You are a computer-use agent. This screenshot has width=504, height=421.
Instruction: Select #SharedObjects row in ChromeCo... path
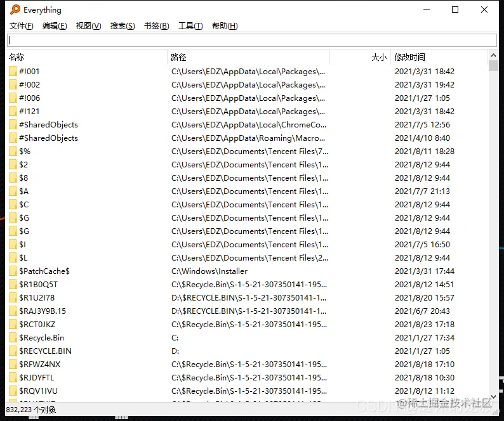tap(247, 125)
